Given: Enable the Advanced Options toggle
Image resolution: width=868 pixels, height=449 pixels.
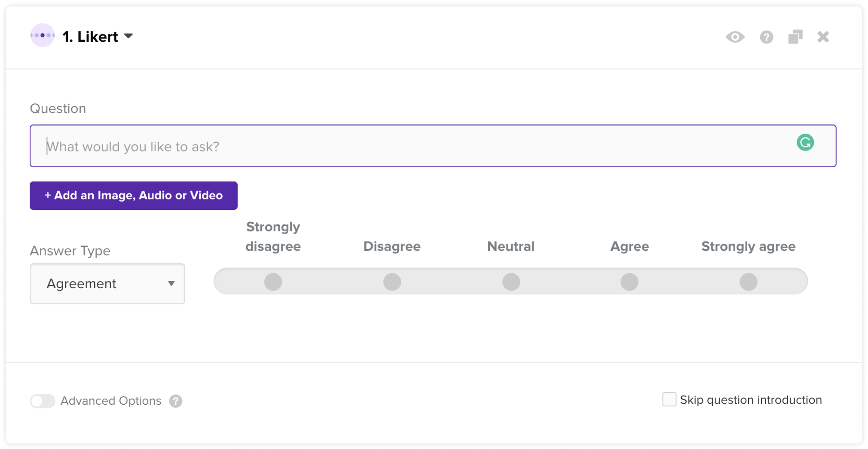Looking at the screenshot, I should 43,401.
